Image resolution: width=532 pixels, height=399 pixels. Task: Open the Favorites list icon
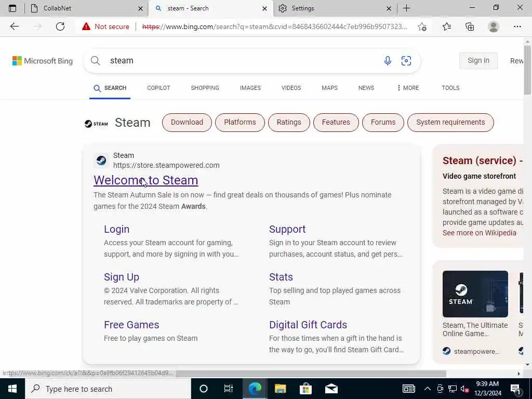(447, 26)
